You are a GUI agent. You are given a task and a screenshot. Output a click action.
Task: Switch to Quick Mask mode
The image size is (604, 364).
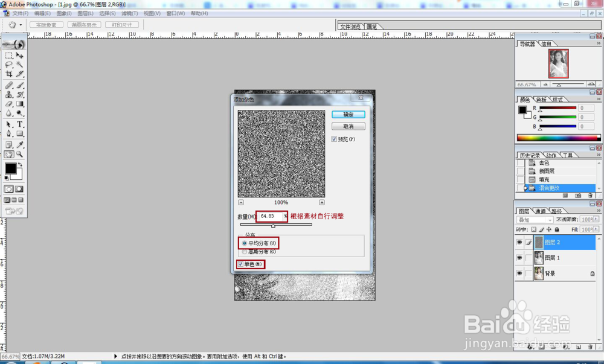[x=19, y=189]
